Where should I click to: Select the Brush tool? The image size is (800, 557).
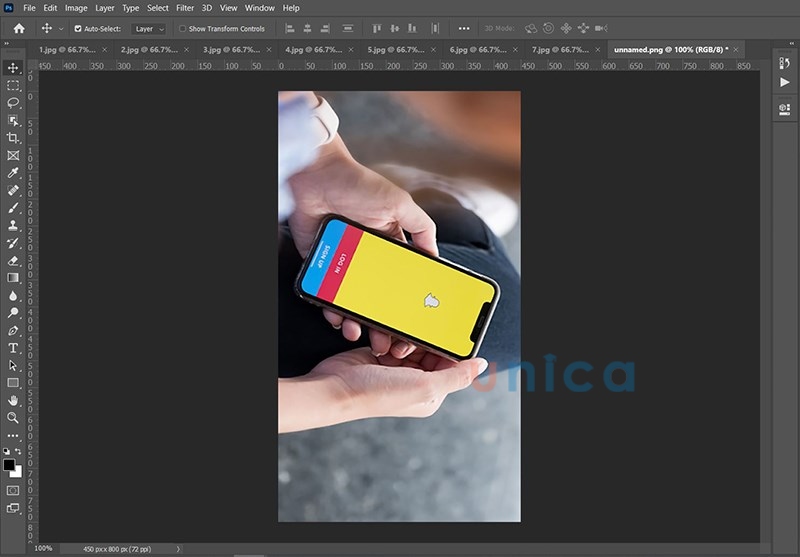click(x=13, y=208)
